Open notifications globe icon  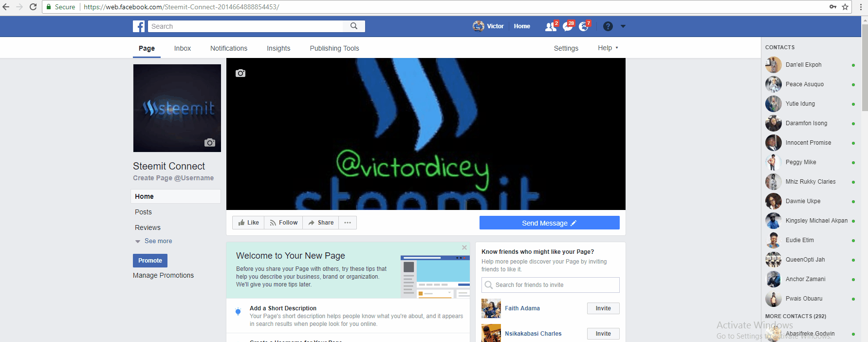click(584, 27)
